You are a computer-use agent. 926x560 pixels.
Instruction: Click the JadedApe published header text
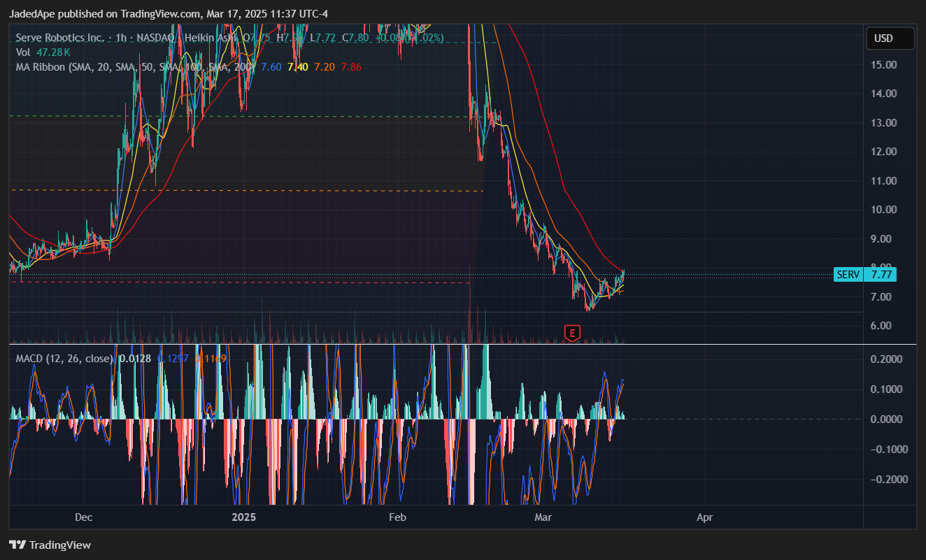coord(169,13)
